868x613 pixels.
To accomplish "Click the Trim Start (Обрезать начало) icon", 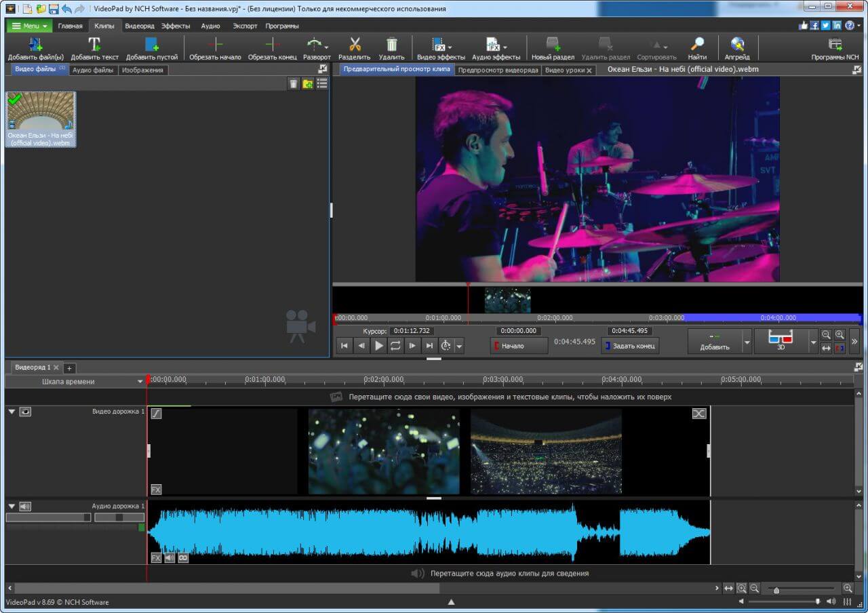I will (x=215, y=45).
